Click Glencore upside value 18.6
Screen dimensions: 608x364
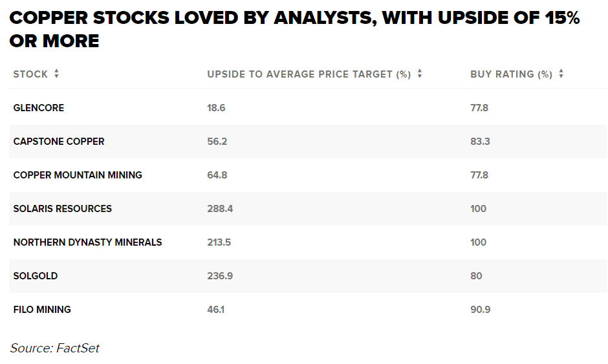coord(216,108)
